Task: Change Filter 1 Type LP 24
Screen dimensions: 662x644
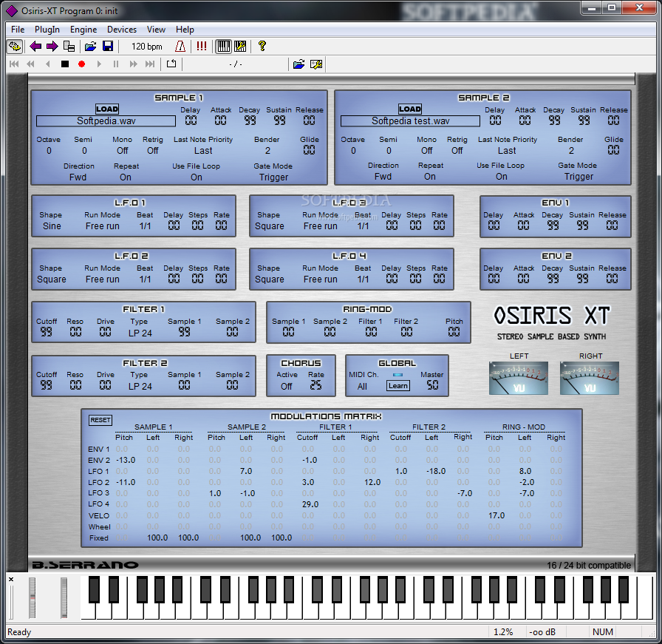Action: [140, 333]
